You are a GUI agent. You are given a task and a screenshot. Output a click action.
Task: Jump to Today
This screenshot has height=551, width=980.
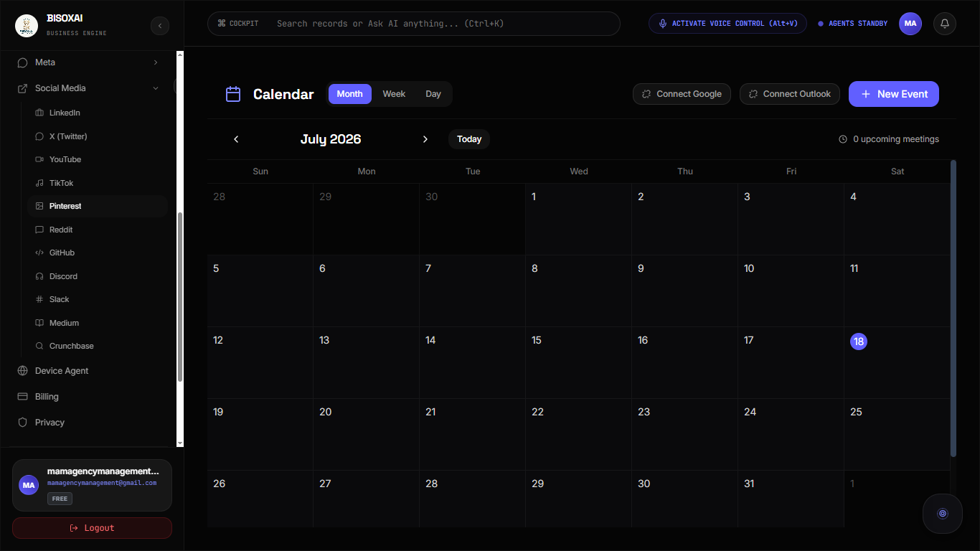point(469,139)
